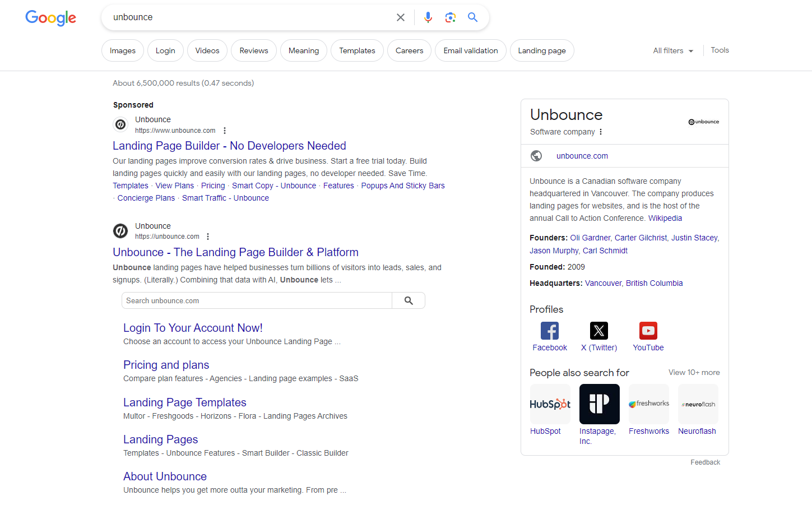Open Login To Your Account Now! link
Viewport: 812px width, 505px height.
[193, 328]
